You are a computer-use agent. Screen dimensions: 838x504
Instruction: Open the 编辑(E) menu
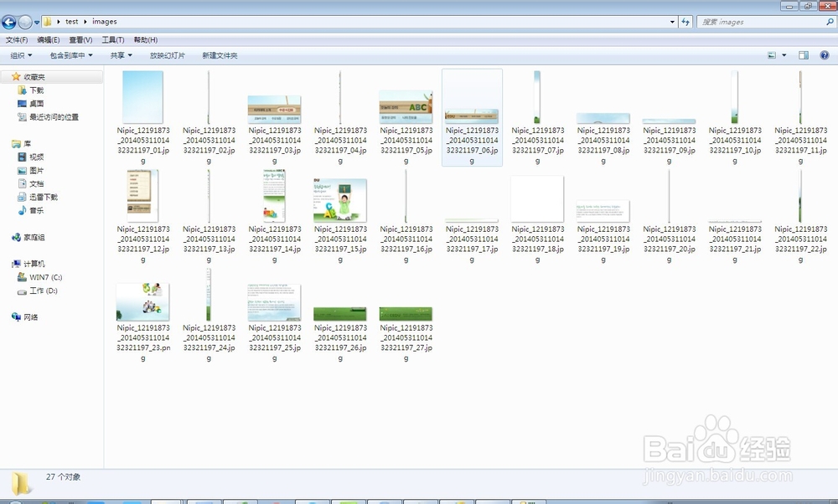click(x=48, y=40)
